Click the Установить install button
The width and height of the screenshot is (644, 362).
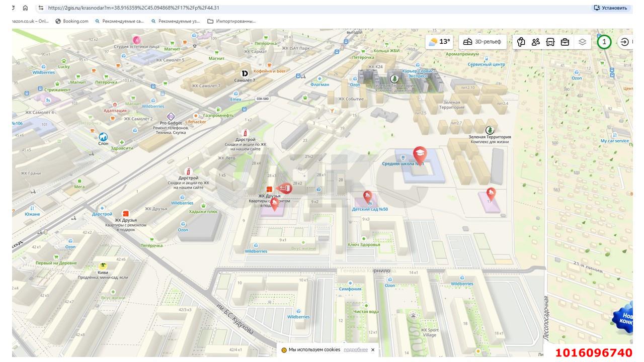[x=611, y=8]
